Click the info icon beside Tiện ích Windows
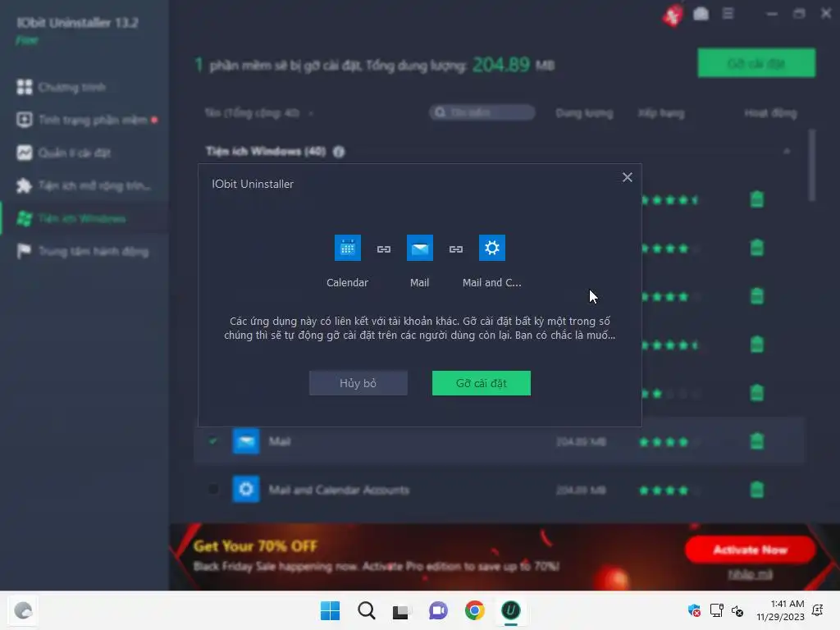Viewport: 840px width, 630px height. pyautogui.click(x=339, y=152)
